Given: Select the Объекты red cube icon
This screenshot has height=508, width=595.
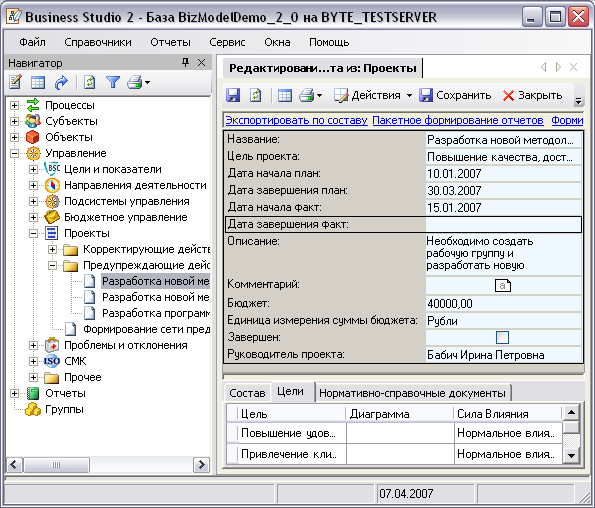Looking at the screenshot, I should click(33, 137).
